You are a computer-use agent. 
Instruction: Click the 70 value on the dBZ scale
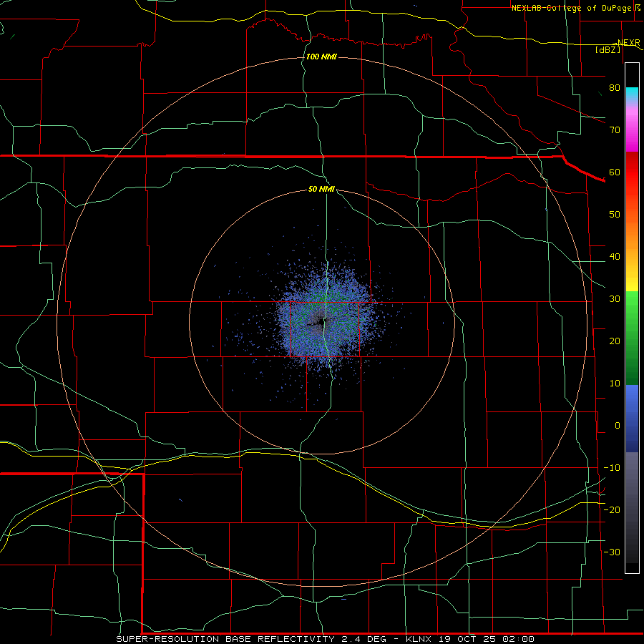click(615, 130)
